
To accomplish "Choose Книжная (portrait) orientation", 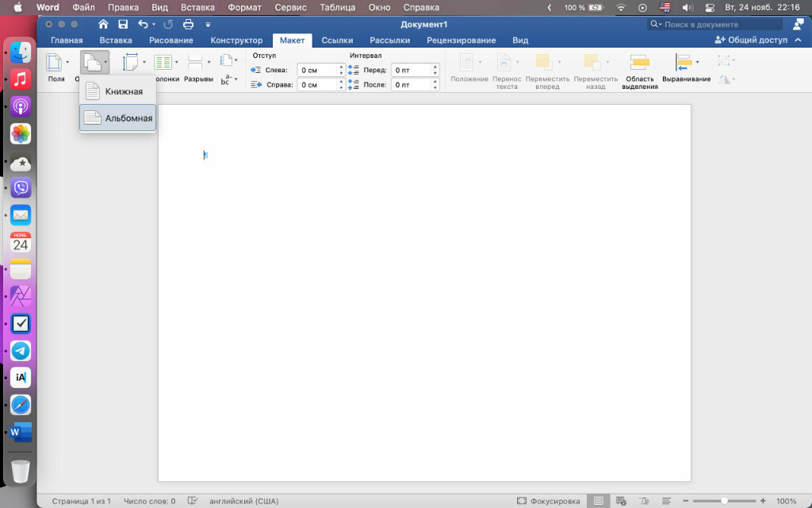I will (118, 91).
